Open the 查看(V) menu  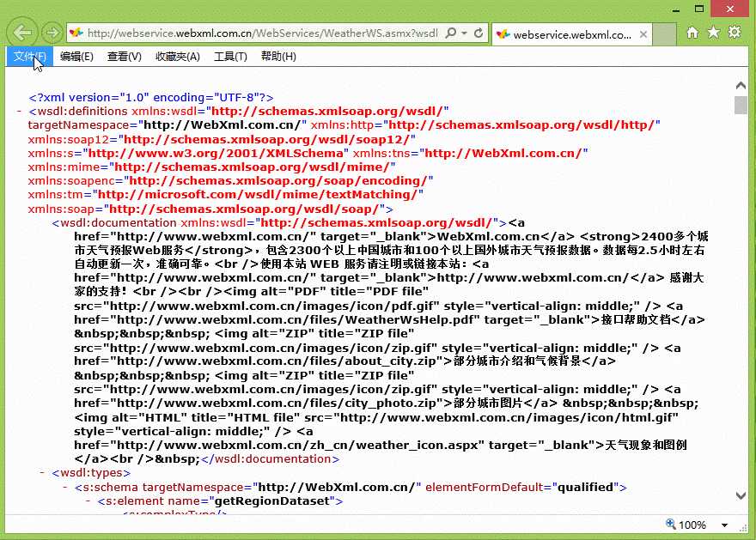tap(125, 57)
